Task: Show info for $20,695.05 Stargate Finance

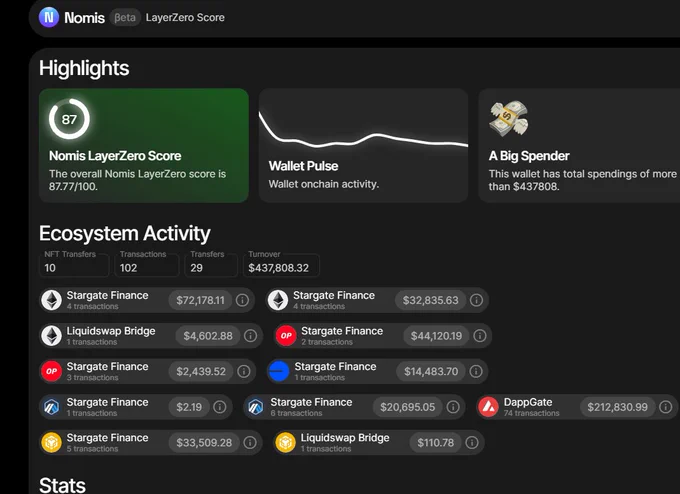Action: tap(453, 407)
